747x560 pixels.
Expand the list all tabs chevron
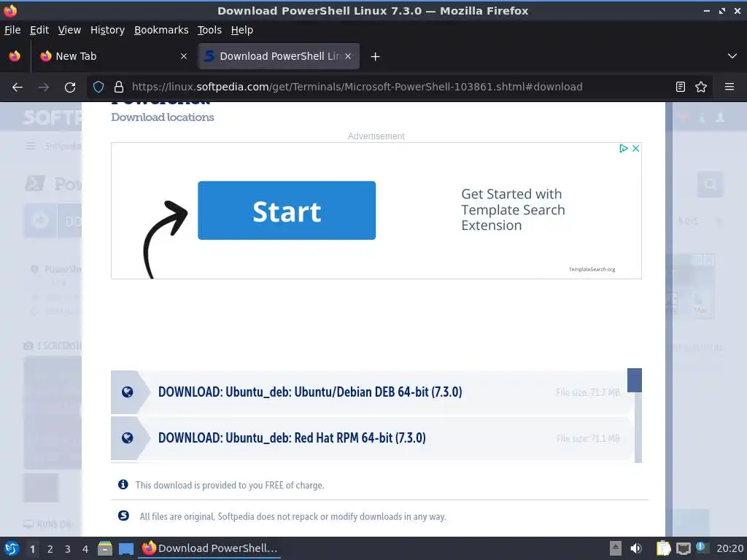point(732,56)
